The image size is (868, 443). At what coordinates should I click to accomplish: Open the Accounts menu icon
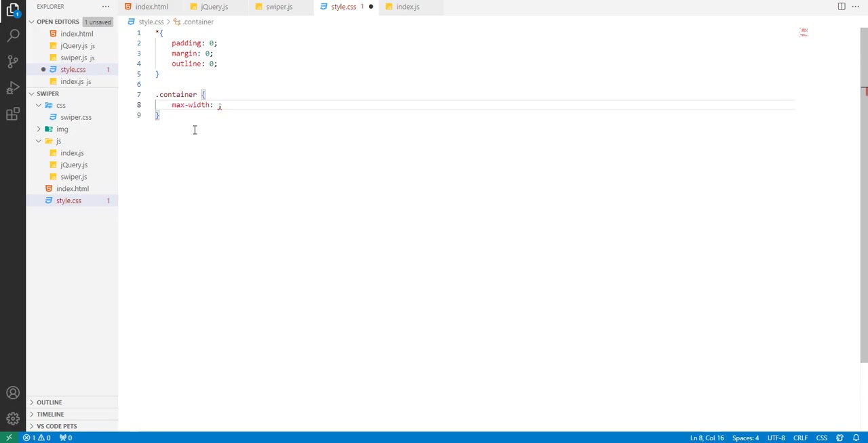pos(13,393)
